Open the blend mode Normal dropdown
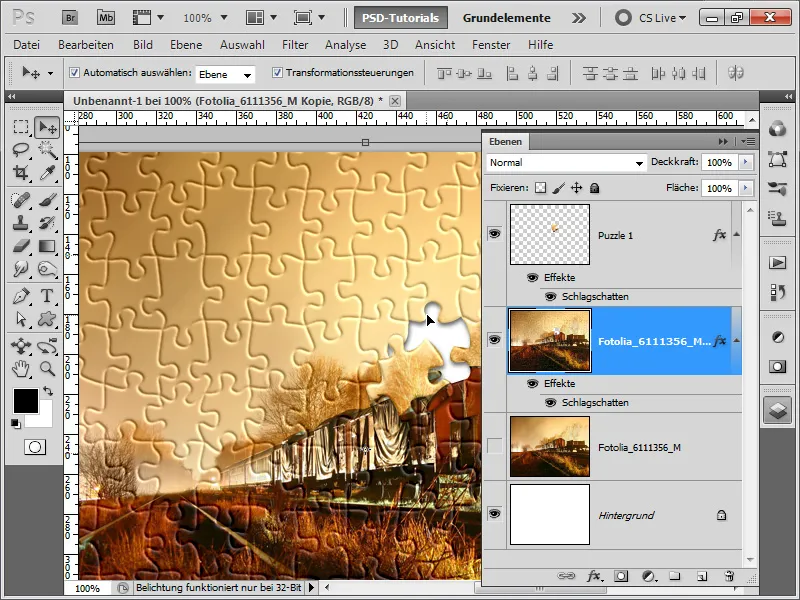This screenshot has width=800, height=600. coord(566,163)
